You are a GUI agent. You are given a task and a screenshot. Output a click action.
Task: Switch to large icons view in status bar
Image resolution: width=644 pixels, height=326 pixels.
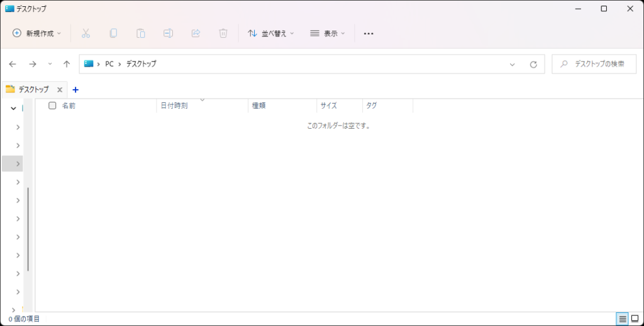(635, 319)
